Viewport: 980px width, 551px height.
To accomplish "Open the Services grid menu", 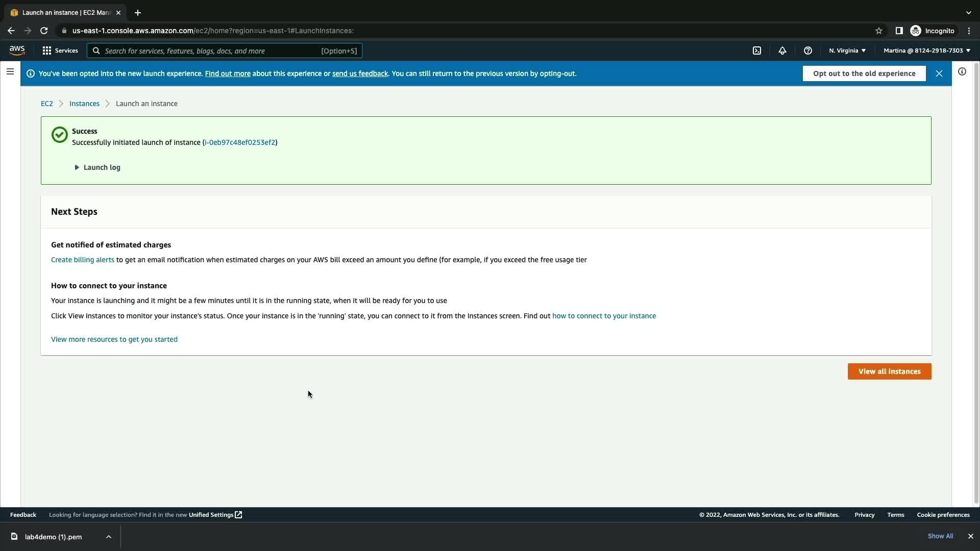I will (60, 51).
